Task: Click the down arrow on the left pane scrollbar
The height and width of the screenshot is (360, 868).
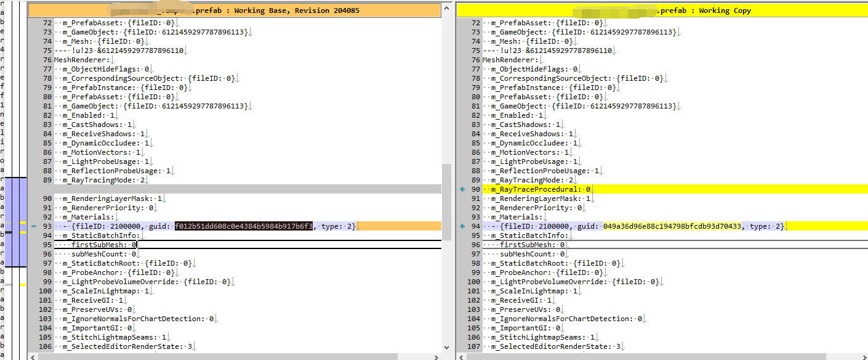Action: [x=448, y=347]
